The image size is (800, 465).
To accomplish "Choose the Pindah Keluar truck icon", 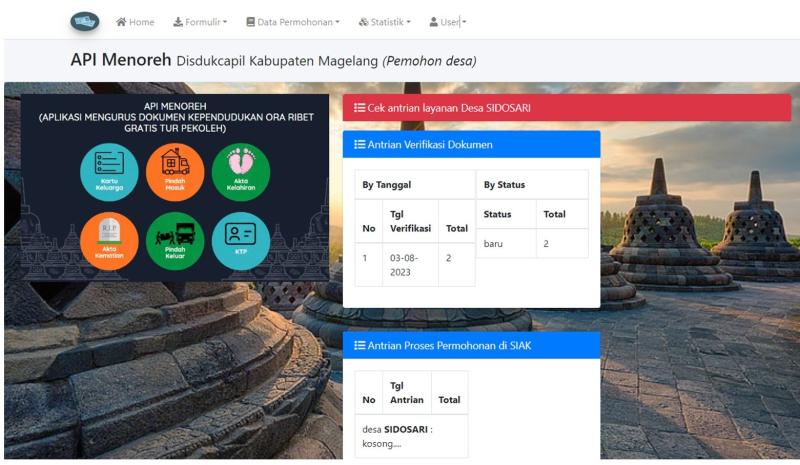I will [175, 241].
